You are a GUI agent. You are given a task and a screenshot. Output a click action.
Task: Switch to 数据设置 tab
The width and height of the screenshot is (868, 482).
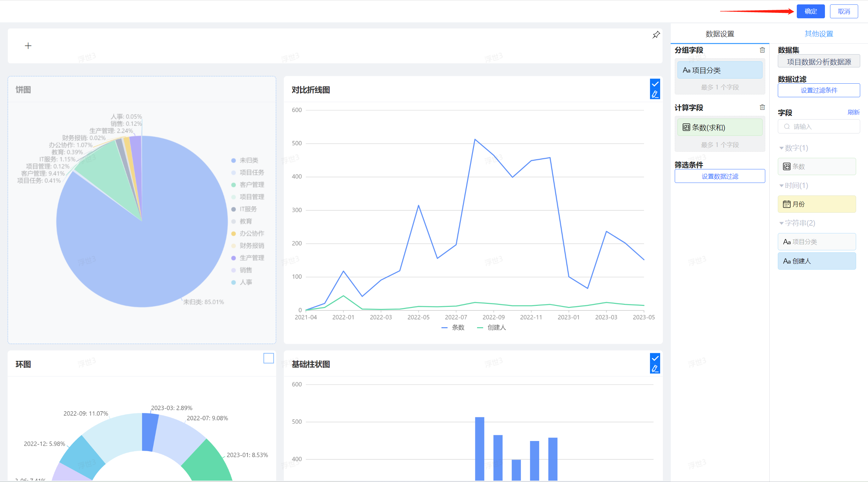[x=720, y=34]
